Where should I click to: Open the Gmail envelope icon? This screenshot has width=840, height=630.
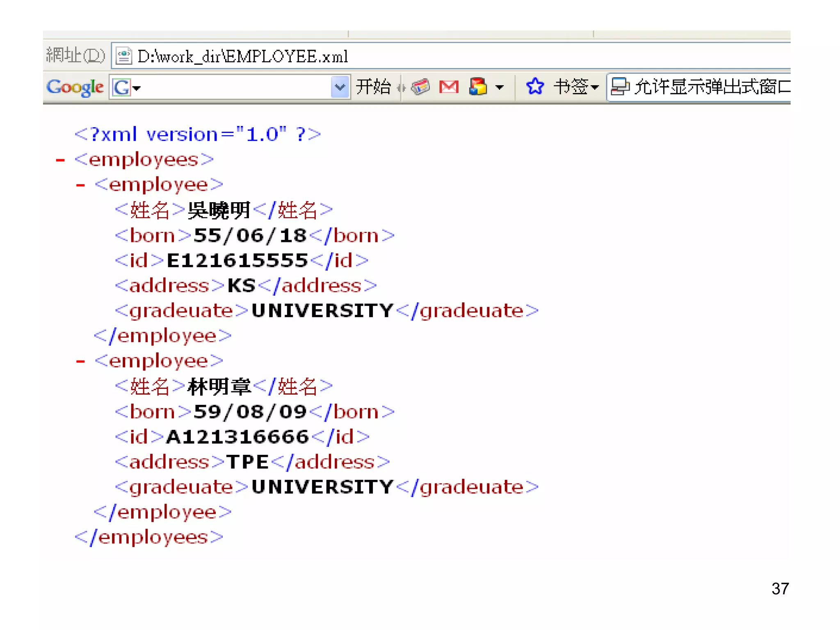coord(449,87)
